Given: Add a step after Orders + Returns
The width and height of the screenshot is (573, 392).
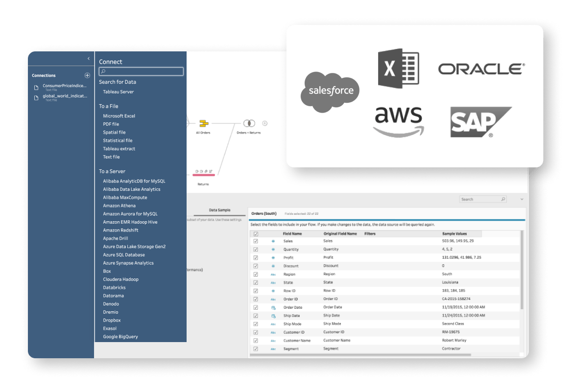Looking at the screenshot, I should pos(265,123).
